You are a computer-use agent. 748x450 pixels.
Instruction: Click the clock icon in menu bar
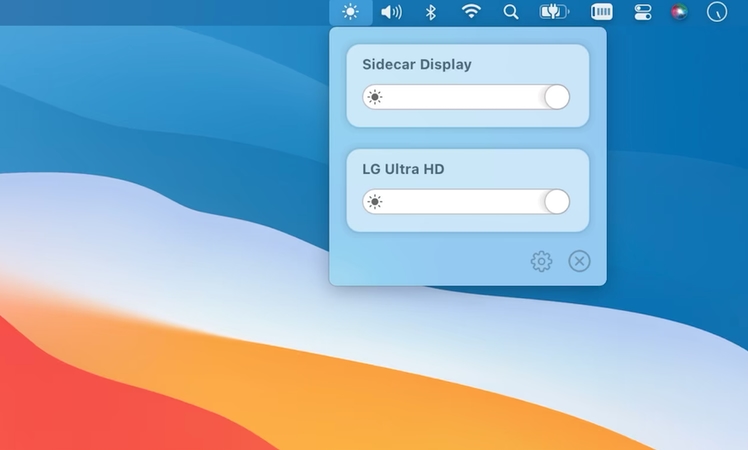tap(717, 12)
